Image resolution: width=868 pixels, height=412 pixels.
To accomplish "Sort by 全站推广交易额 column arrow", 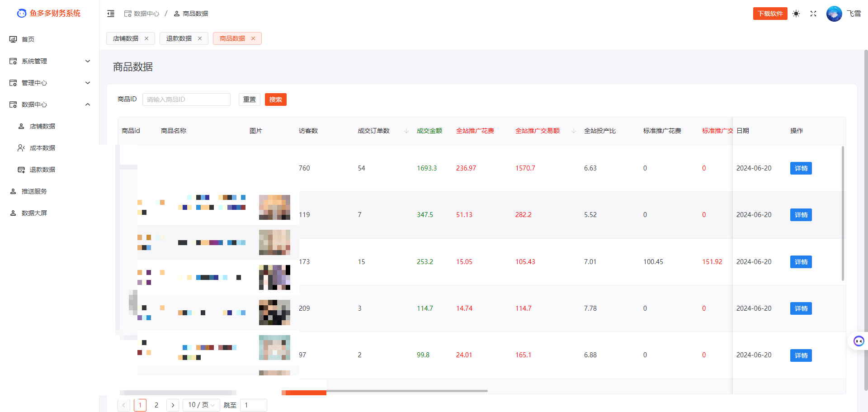I will click(574, 131).
